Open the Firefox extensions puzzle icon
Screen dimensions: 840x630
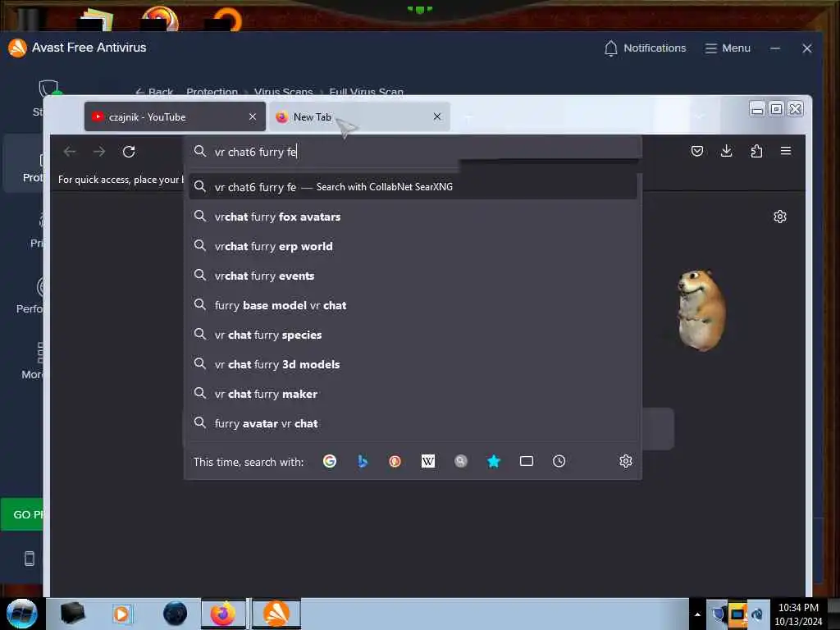pos(756,151)
